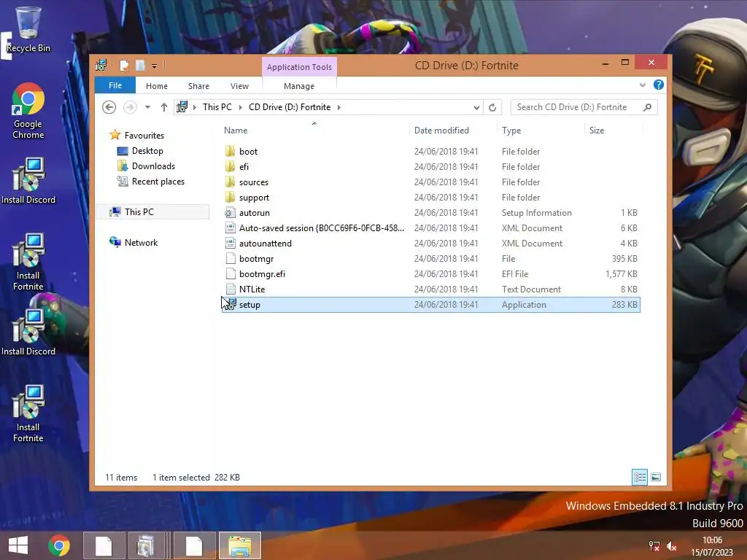Select Favourites in the navigation pane
The height and width of the screenshot is (560, 747).
coord(136,135)
